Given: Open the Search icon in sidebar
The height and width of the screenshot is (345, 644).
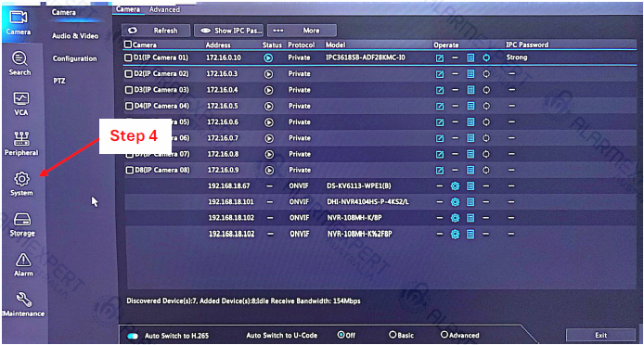Looking at the screenshot, I should [x=19, y=58].
